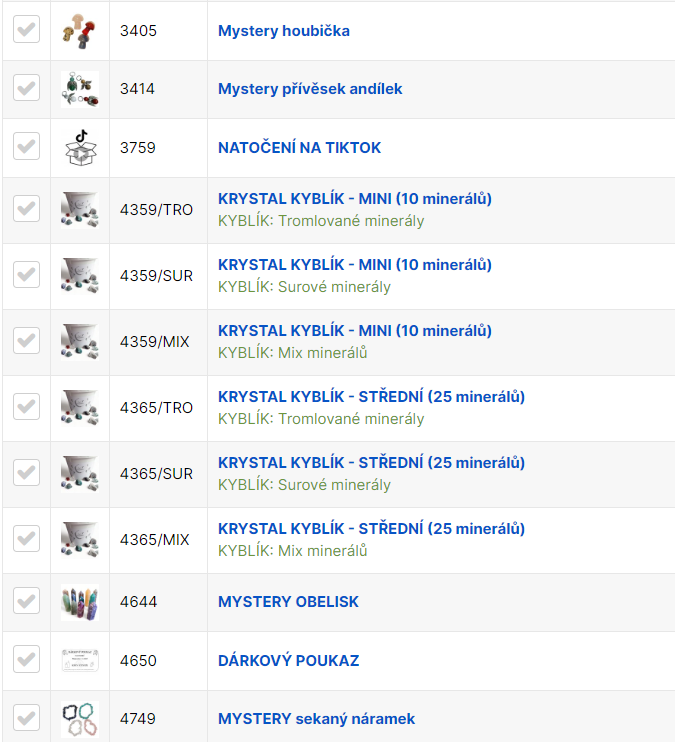Click the Mystery houbička mushroom thumbnail
This screenshot has height=742, width=675.
(x=79, y=31)
